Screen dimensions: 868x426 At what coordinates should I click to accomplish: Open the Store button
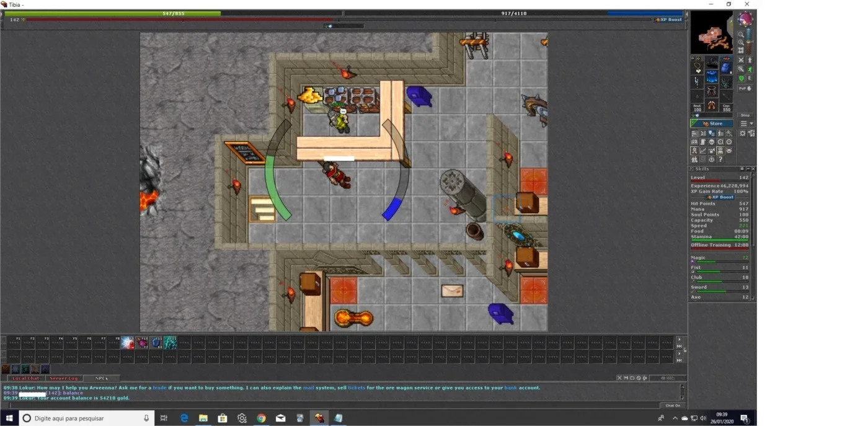click(712, 123)
